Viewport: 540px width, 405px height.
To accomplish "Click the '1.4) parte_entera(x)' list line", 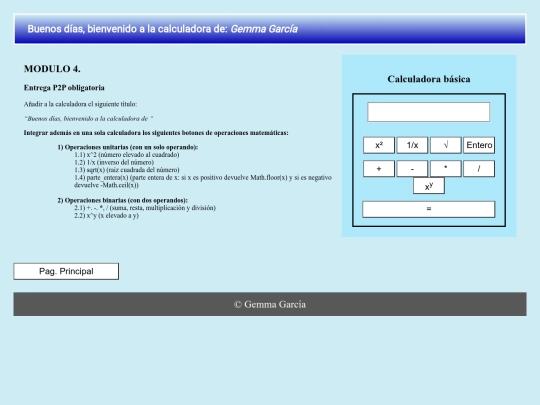I will [203, 181].
